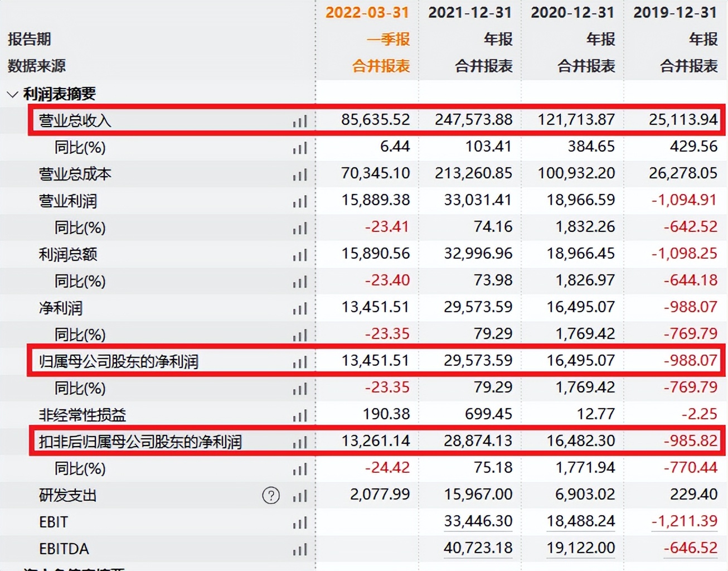The image size is (728, 571).
Task: Click chart icon beside 同比(%) under 扣非后归属母公司股东的净利润
Action: [x=300, y=469]
